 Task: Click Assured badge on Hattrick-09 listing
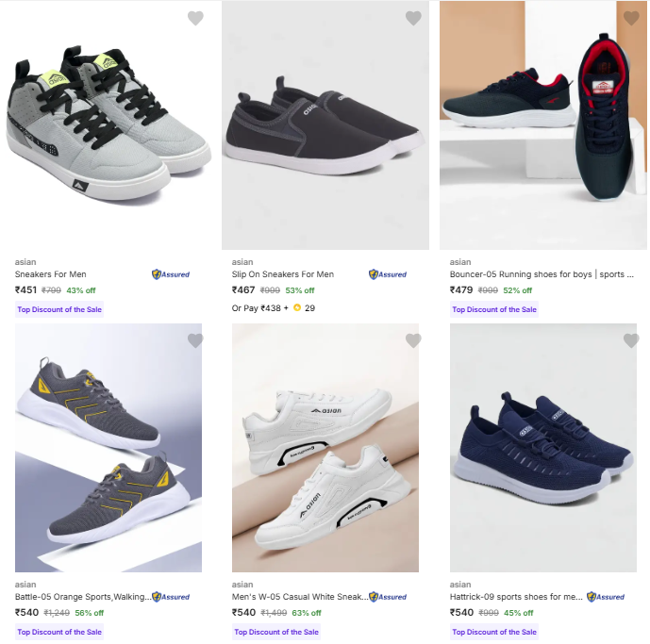click(x=606, y=597)
